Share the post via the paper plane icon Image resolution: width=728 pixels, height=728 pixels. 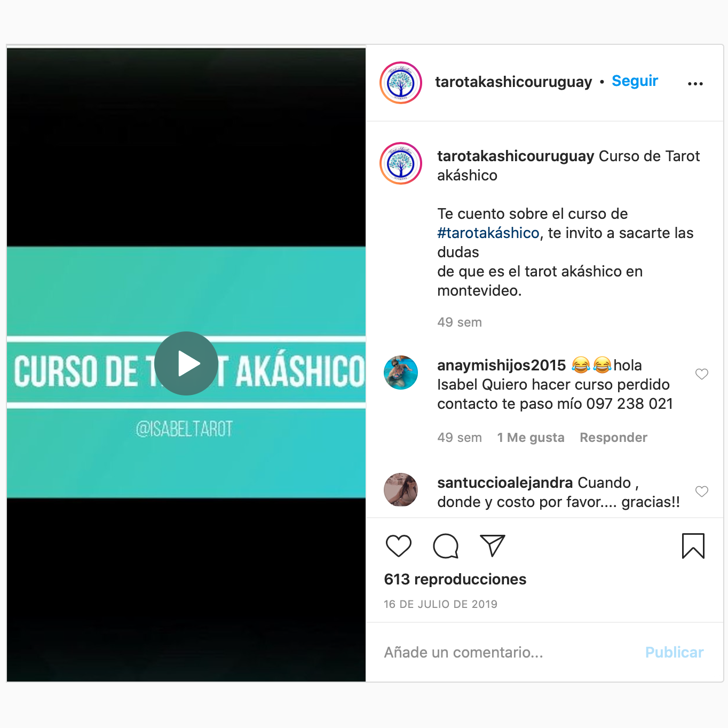coord(493,545)
